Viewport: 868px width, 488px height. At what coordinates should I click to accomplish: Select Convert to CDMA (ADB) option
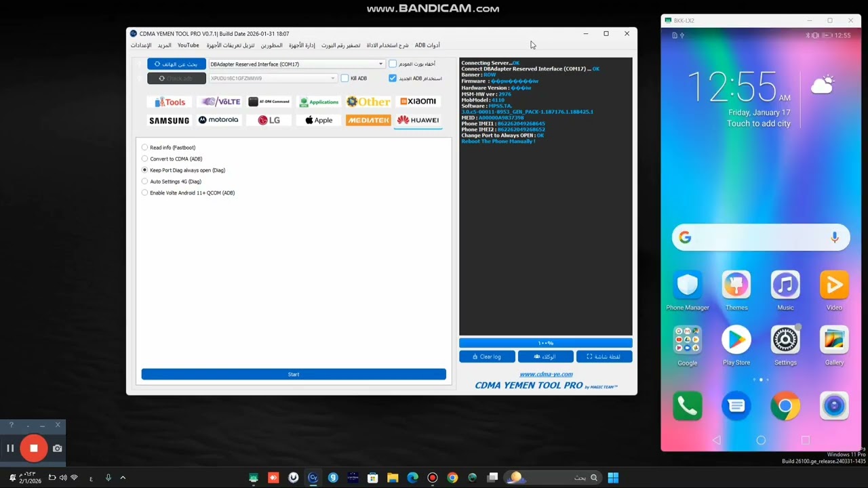click(x=172, y=159)
